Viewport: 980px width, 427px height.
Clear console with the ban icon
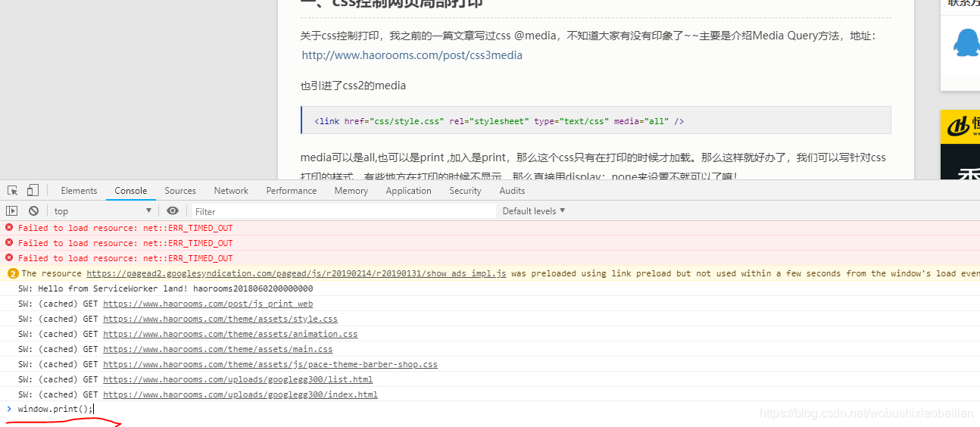pos(33,211)
